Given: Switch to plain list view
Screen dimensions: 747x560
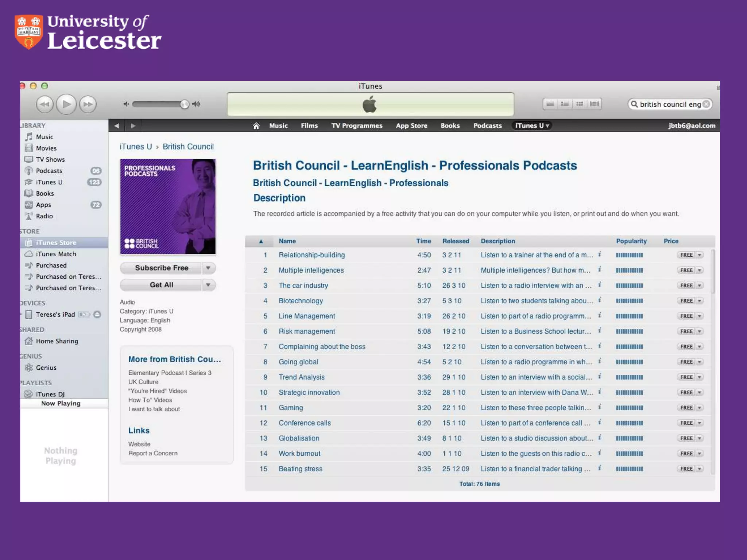Looking at the screenshot, I should point(550,104).
